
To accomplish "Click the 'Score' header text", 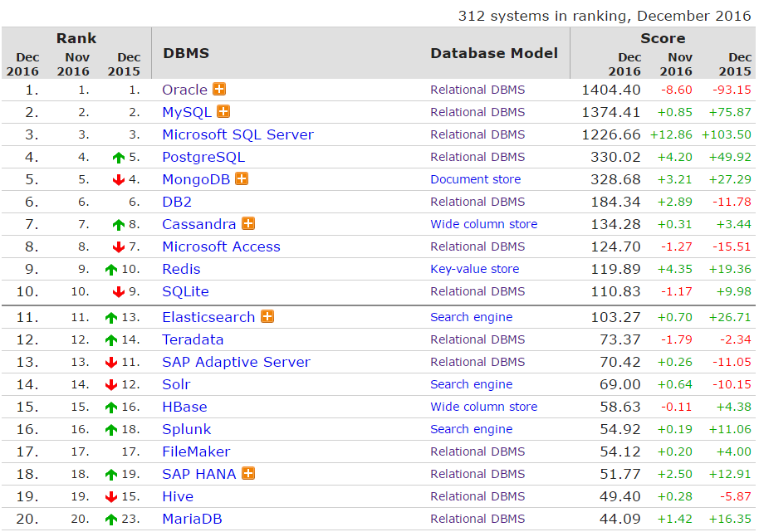I will coord(663,38).
